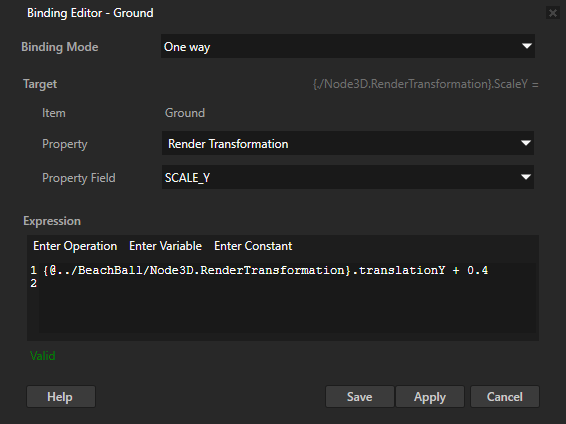566x424 pixels.
Task: Expand the Property dropdown arrow
Action: (x=526, y=143)
